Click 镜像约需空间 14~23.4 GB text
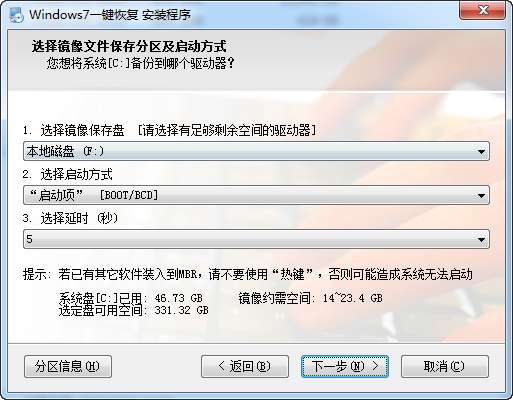 [310, 298]
